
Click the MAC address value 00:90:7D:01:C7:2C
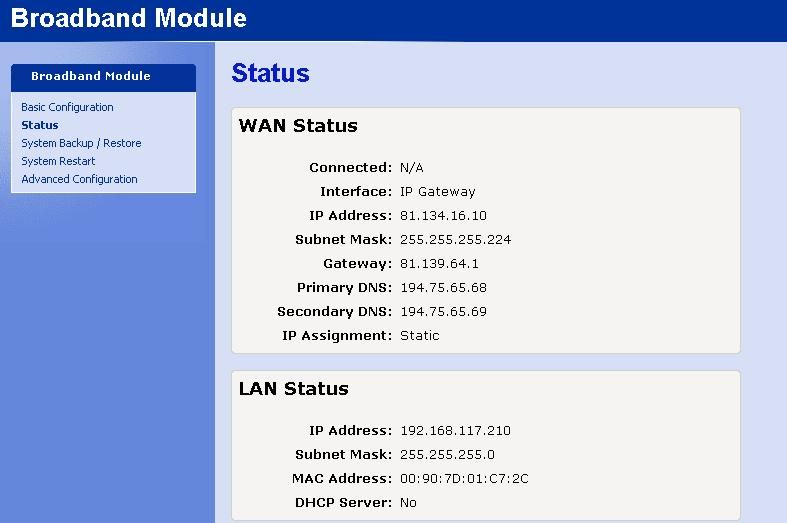(464, 479)
